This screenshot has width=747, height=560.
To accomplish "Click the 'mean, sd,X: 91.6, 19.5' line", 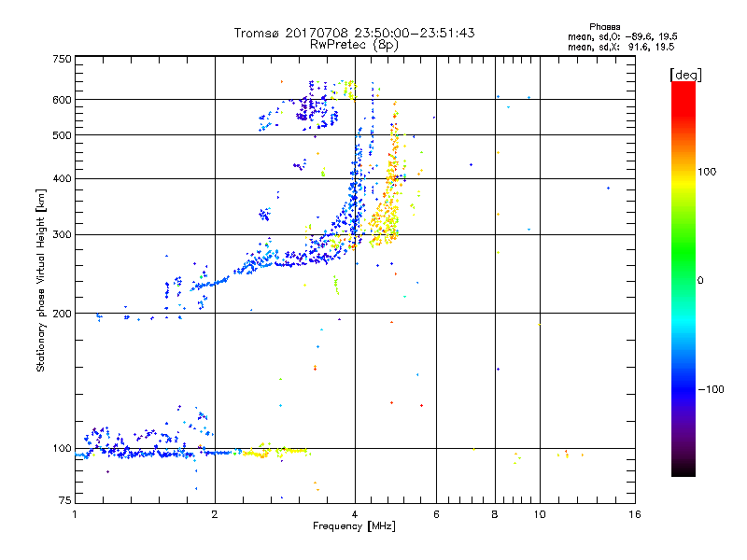I will point(621,47).
